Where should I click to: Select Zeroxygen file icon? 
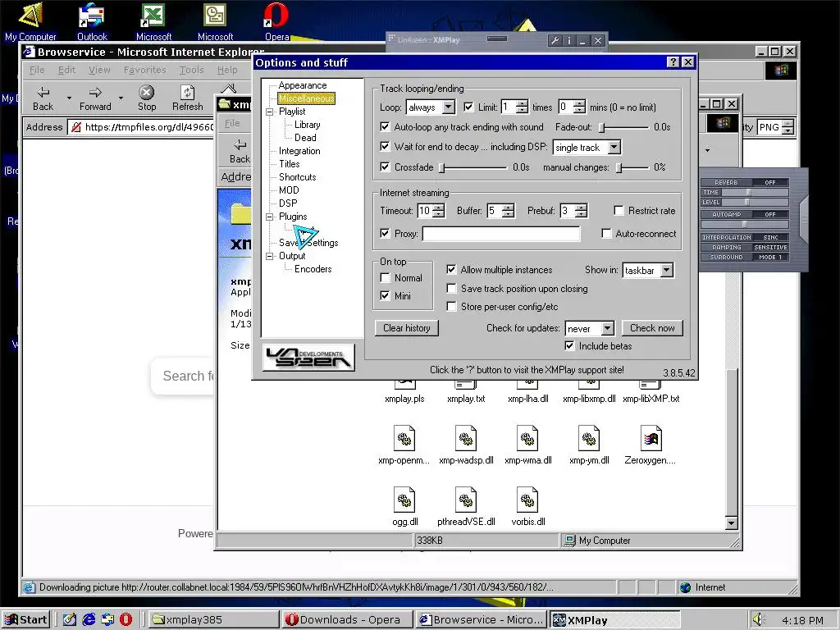coord(651,439)
